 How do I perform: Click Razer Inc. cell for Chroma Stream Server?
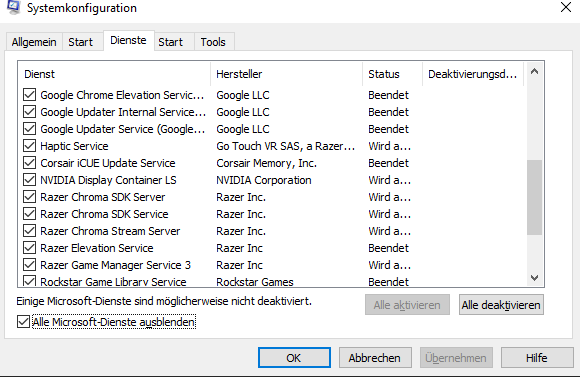pos(241,231)
